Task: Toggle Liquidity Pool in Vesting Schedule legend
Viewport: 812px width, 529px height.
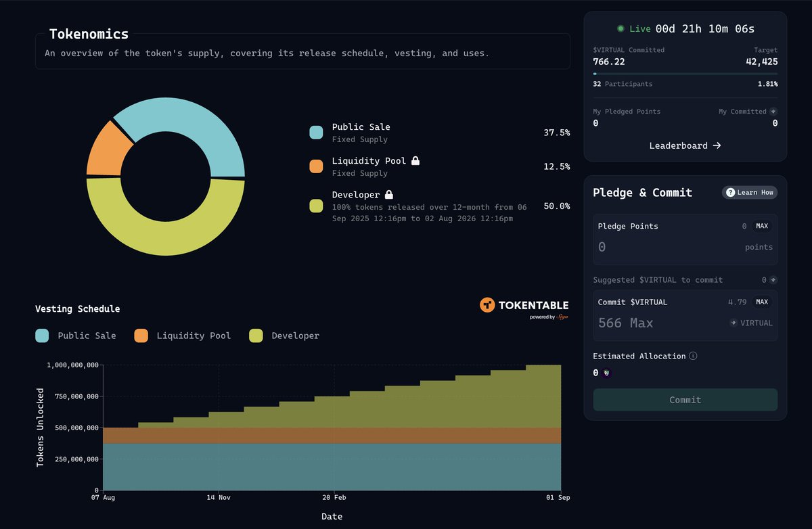Action: point(183,336)
